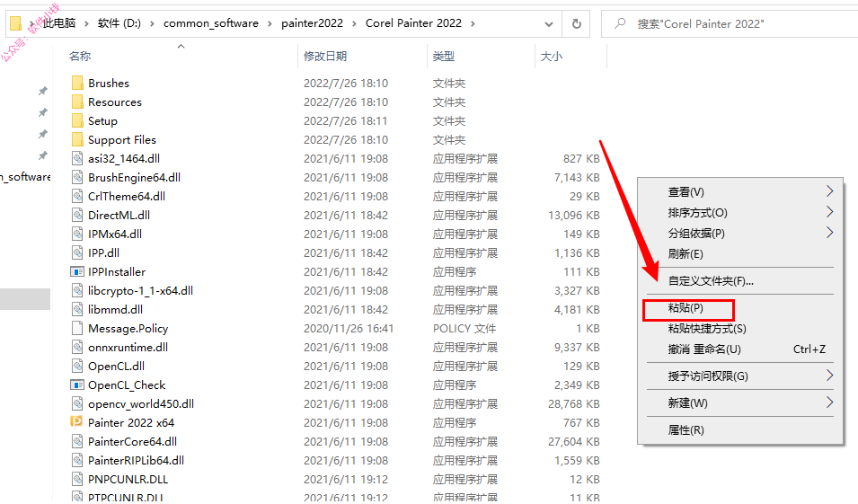The height and width of the screenshot is (504, 858).
Task: Select the asi32_1464.dll file icon
Action: pos(77,159)
